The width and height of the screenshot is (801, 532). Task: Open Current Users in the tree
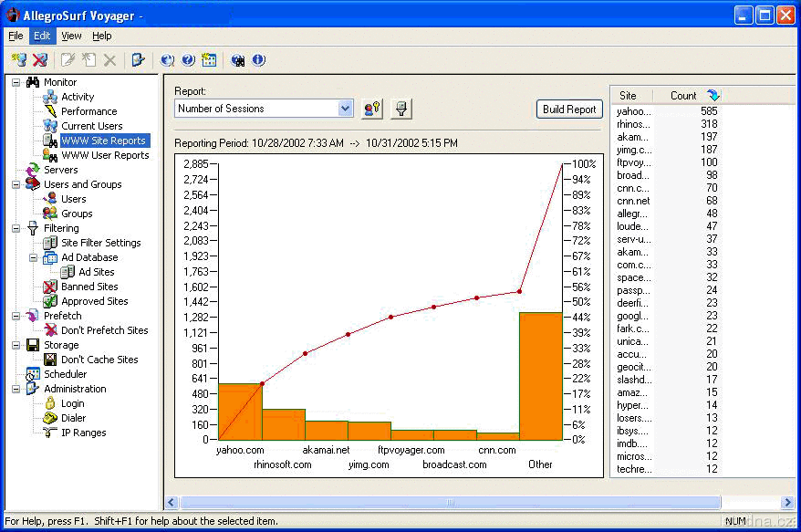pos(92,126)
